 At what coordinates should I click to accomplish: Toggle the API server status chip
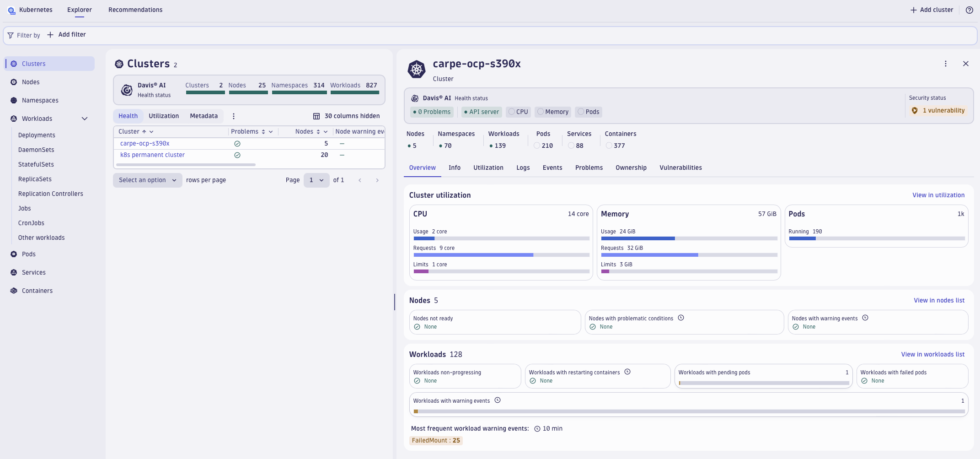(x=481, y=112)
